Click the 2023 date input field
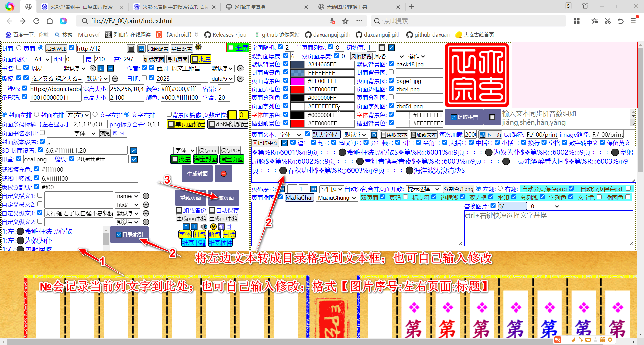This screenshot has width=644, height=345. [x=181, y=78]
